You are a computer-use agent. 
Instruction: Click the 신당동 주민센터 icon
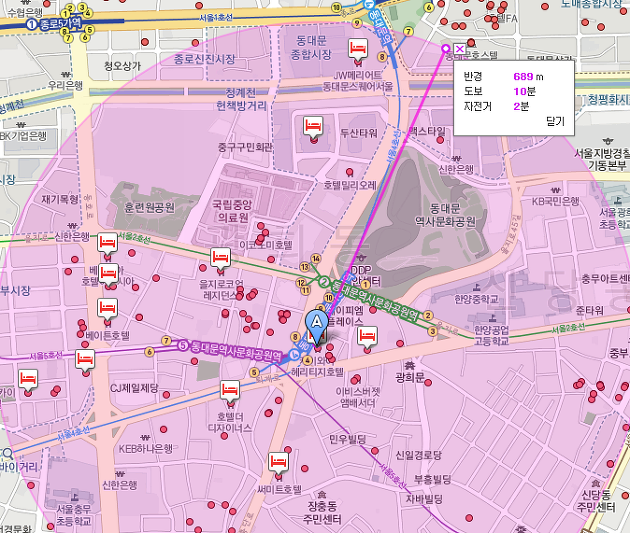pos(596,483)
